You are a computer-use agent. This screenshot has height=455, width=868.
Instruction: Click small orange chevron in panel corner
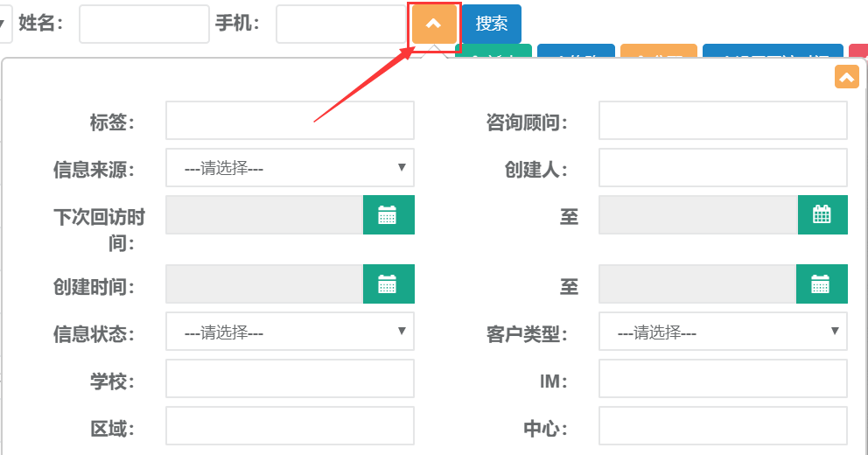pos(846,77)
